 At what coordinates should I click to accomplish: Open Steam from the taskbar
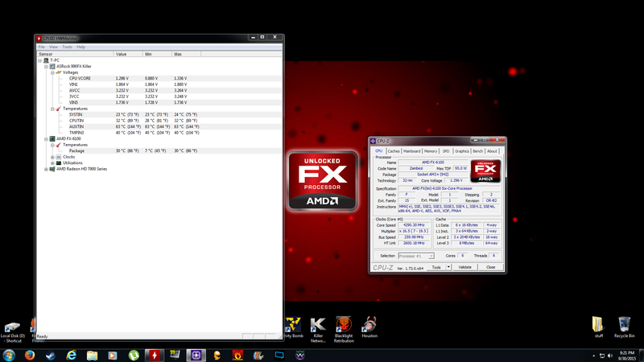51,355
